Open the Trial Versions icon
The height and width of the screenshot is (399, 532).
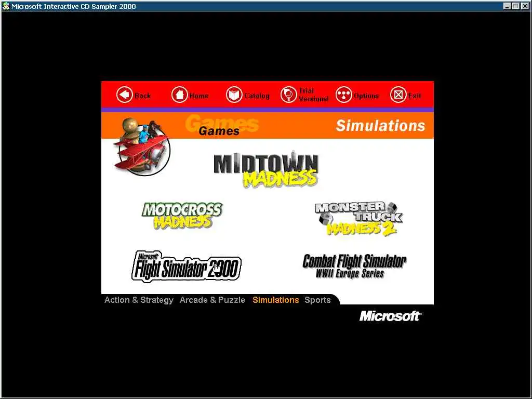289,95
